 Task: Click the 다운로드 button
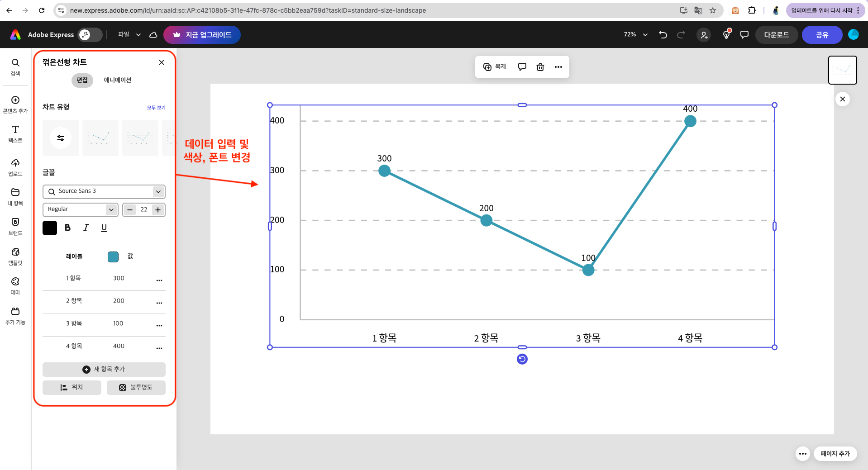[776, 35]
